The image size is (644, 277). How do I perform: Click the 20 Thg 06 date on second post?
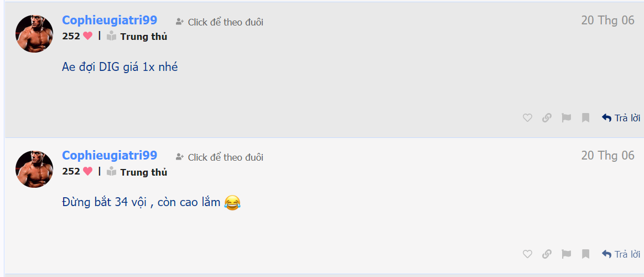coord(608,155)
